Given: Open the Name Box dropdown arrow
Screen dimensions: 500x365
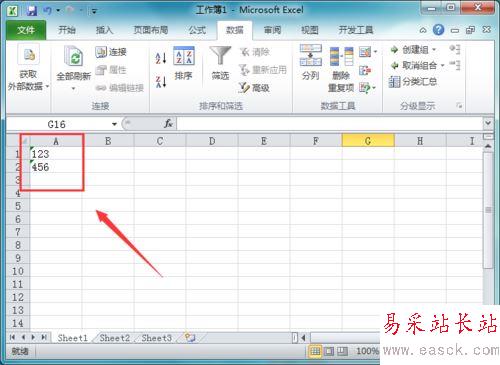Looking at the screenshot, I should pos(114,124).
